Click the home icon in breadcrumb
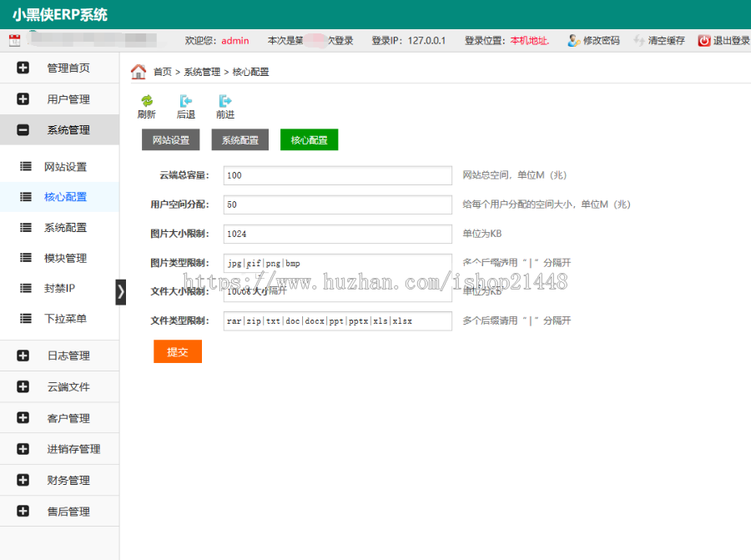The height and width of the screenshot is (560, 751). coord(139,72)
